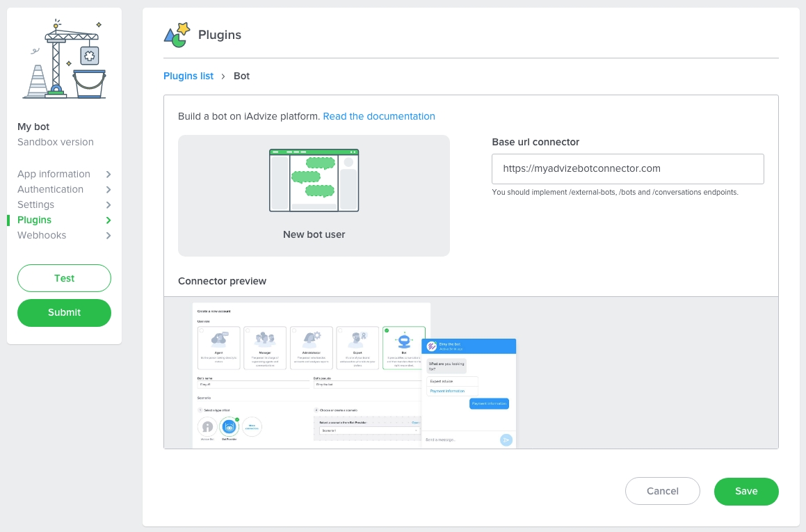Screen dimensions: 806x532
Task: Open the scenario dropdown in preview
Action: tap(369, 430)
